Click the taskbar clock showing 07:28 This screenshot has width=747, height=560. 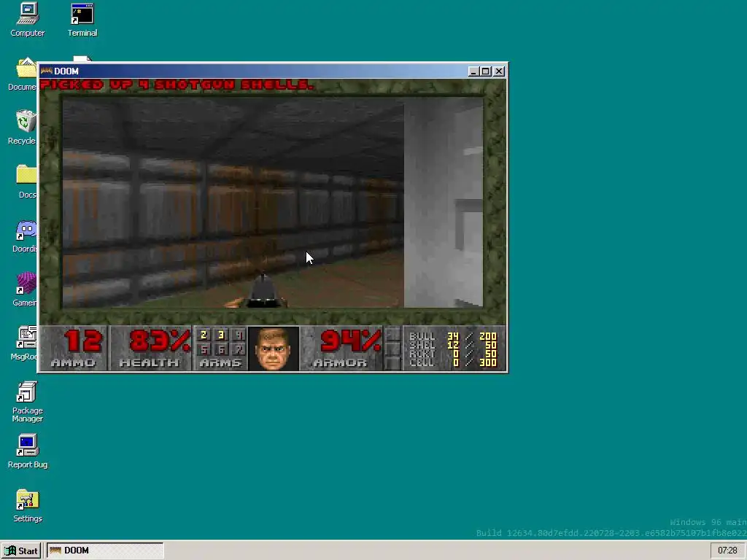[727, 551]
